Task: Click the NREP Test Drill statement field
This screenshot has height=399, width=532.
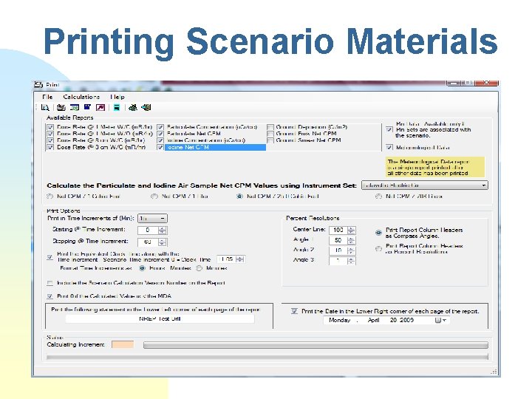Action: pyautogui.click(x=160, y=319)
